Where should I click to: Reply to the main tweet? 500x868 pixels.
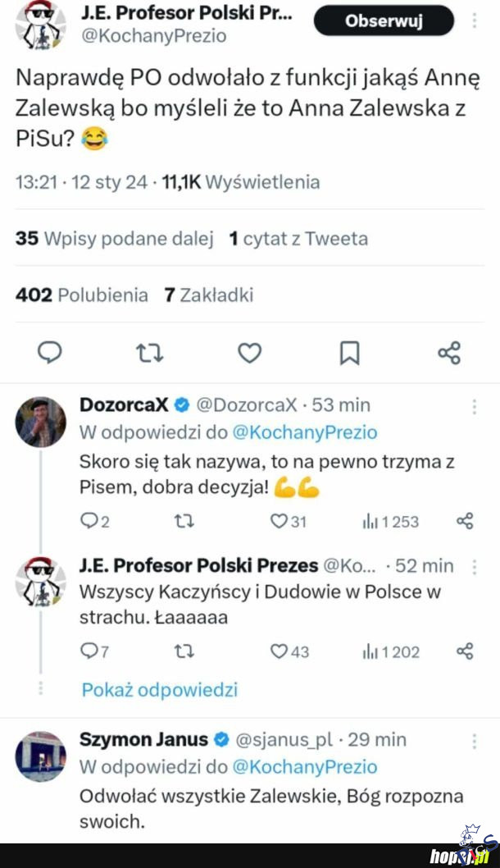(50, 353)
